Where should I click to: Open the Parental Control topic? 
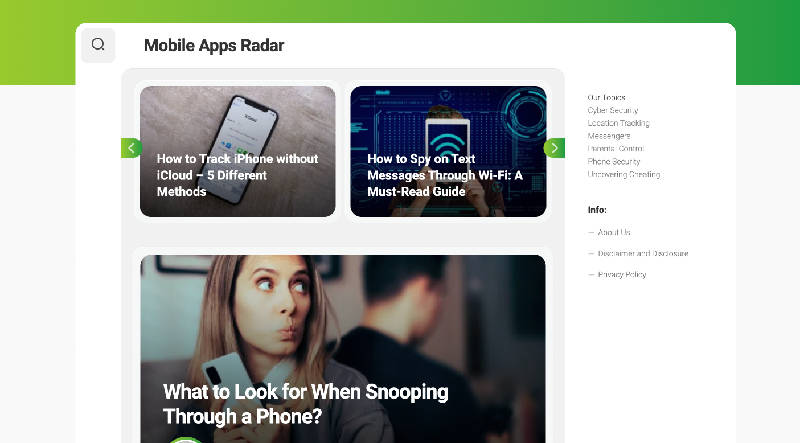point(616,149)
